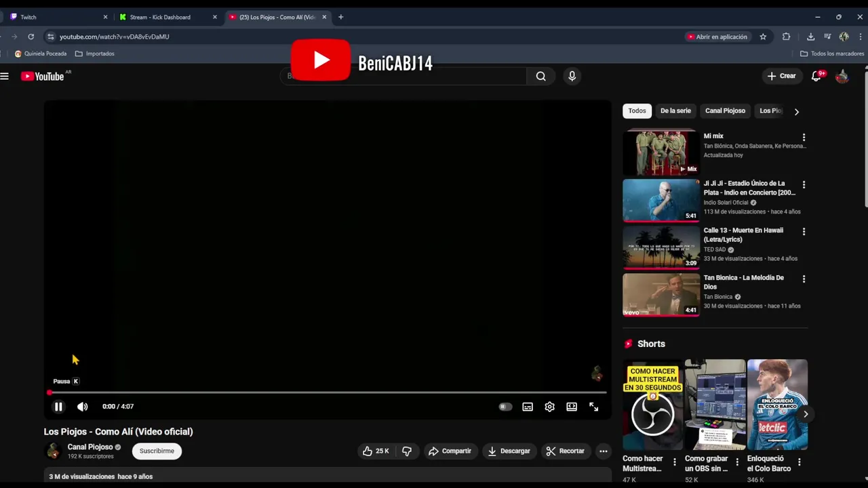
Task: Open Quiniela Poceada bookmark
Action: tap(41, 54)
